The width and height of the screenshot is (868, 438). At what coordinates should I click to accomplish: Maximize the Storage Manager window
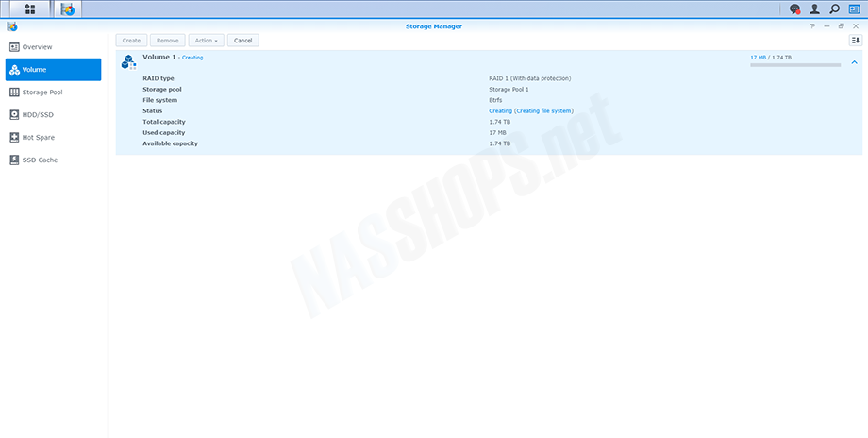(842, 26)
